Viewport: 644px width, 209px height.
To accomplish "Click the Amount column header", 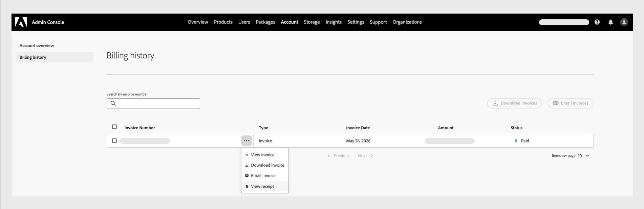I will click(446, 128).
